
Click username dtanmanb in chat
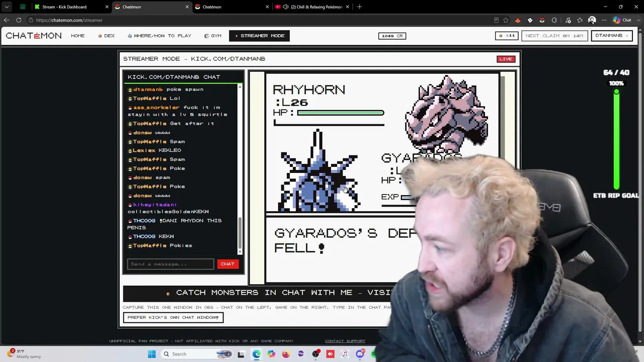pos(148,89)
